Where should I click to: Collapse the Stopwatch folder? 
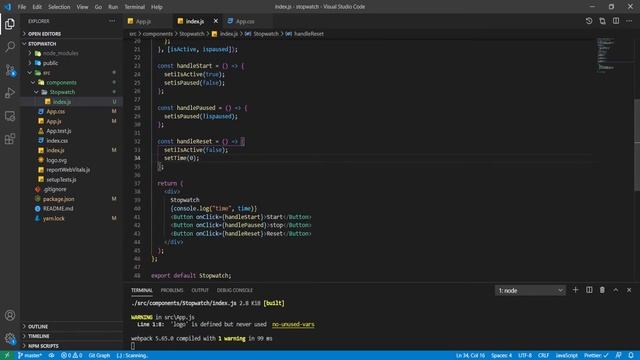pyautogui.click(x=72, y=92)
